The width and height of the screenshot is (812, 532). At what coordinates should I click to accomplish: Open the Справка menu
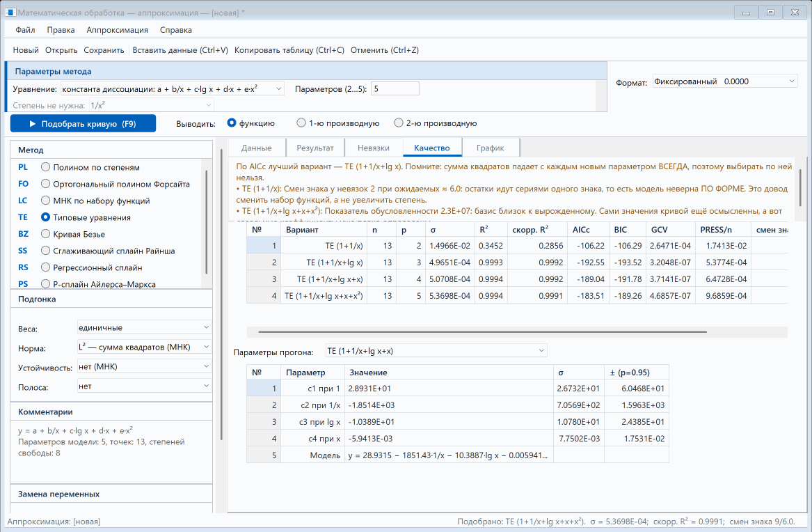coord(176,30)
